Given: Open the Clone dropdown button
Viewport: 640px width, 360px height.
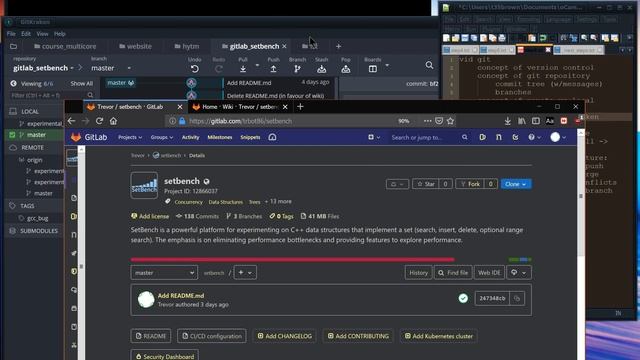Looking at the screenshot, I should (516, 184).
